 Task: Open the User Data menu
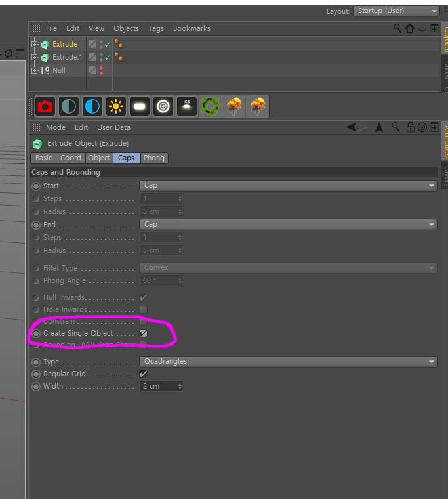[113, 127]
